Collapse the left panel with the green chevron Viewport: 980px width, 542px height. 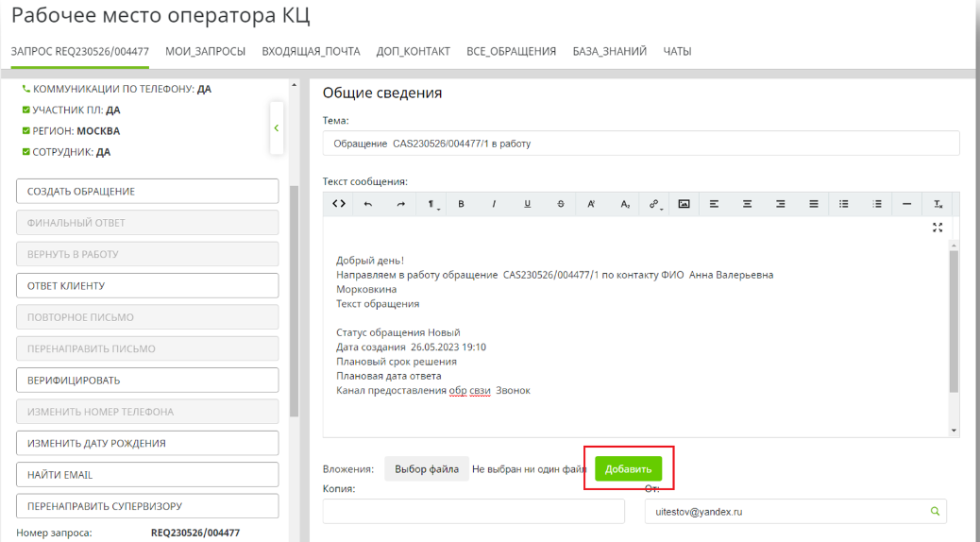277,127
